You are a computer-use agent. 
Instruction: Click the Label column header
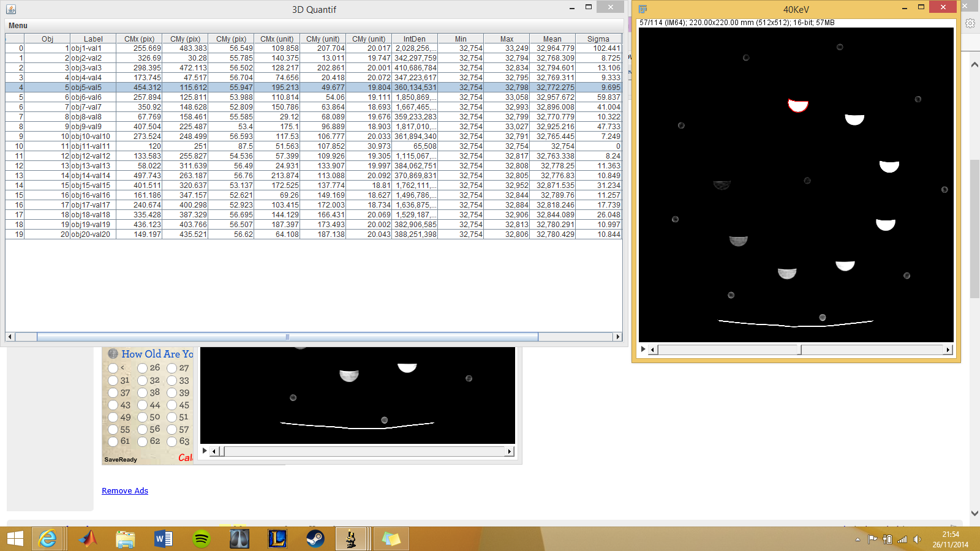pyautogui.click(x=93, y=39)
